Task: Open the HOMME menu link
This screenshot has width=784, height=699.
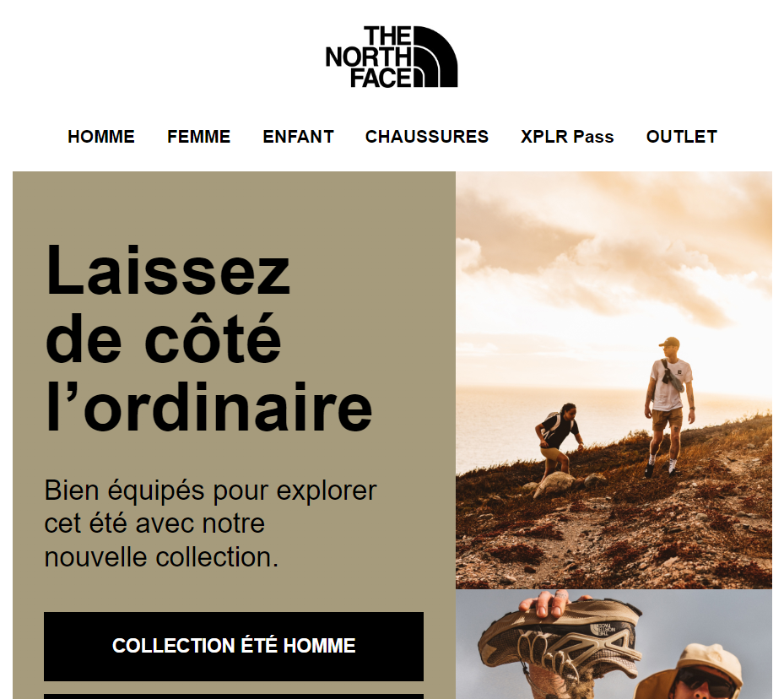Action: [101, 137]
